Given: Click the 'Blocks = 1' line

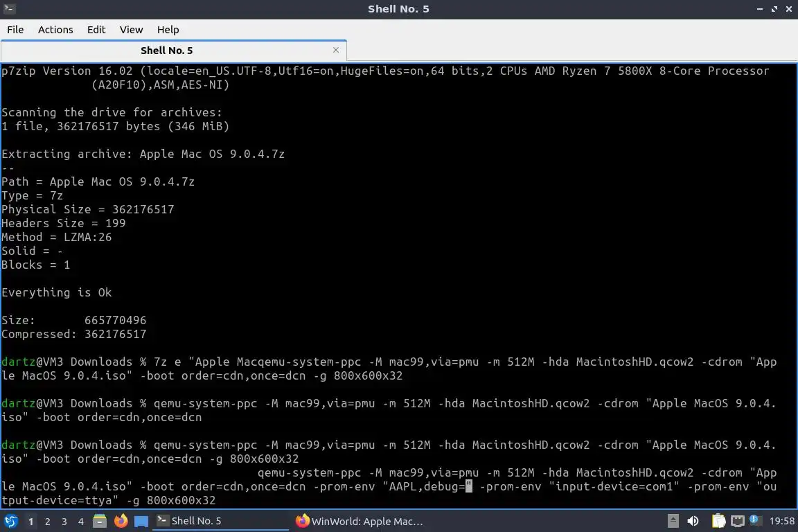Looking at the screenshot, I should [35, 265].
